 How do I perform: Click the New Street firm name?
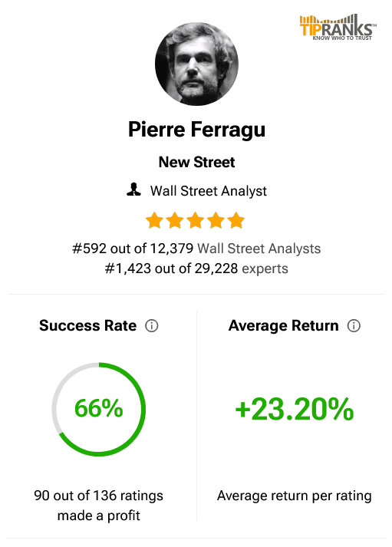click(x=196, y=162)
